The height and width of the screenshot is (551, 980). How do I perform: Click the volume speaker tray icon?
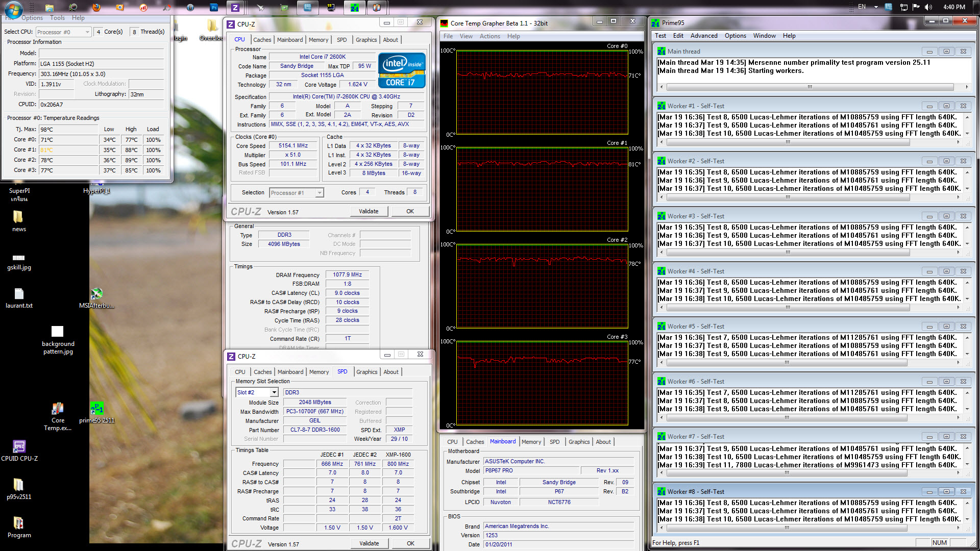[x=928, y=7]
